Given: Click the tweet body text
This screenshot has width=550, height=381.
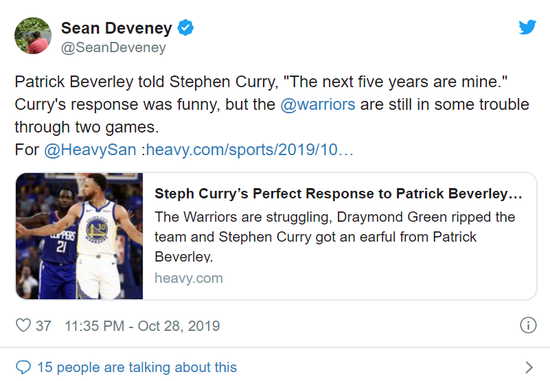Looking at the screenshot, I should [x=272, y=116].
